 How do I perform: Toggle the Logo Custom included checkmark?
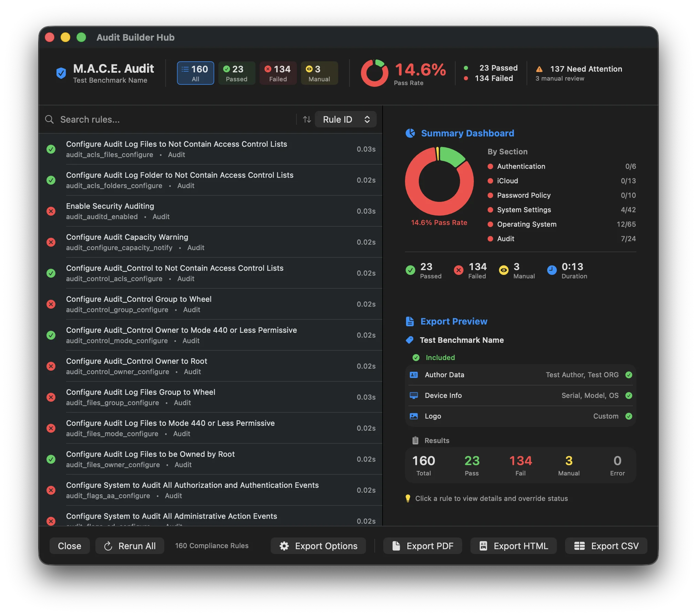pyautogui.click(x=629, y=416)
